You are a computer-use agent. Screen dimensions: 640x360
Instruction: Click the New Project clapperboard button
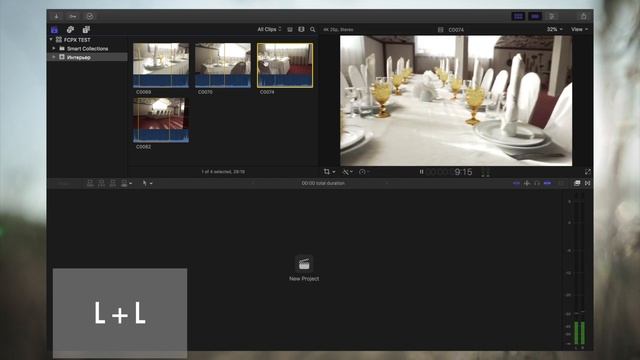(x=304, y=264)
